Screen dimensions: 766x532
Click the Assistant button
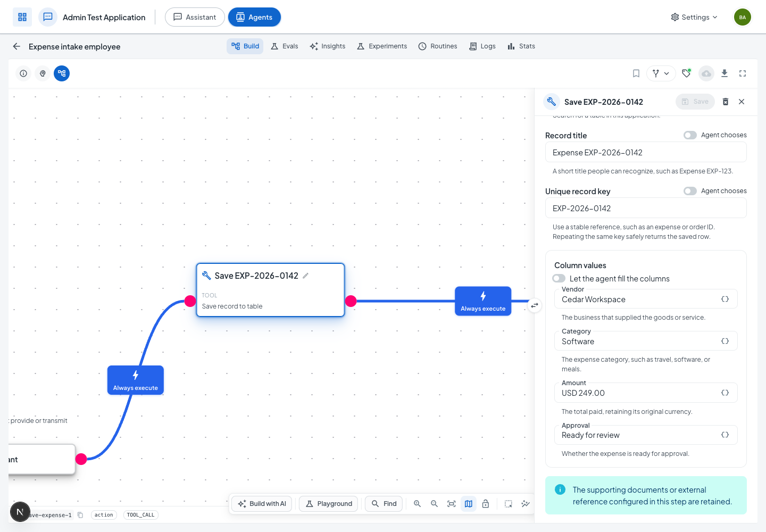click(x=195, y=17)
